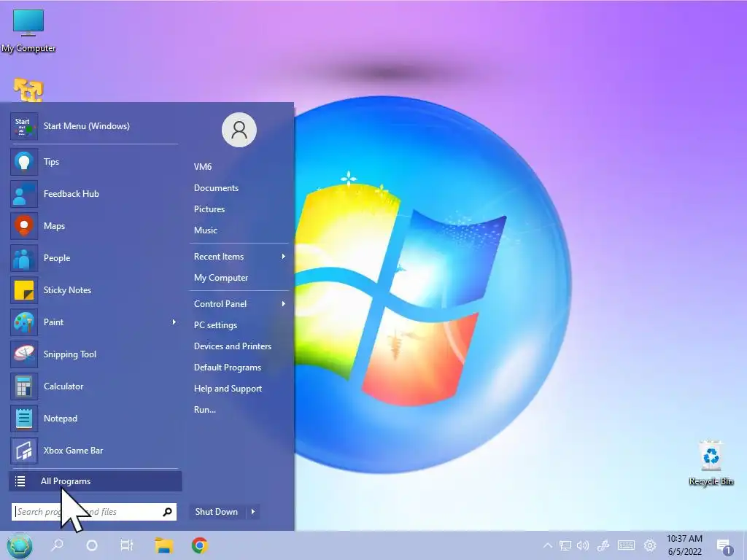
Task: Open the Snipping Tool icon
Action: [x=24, y=354]
